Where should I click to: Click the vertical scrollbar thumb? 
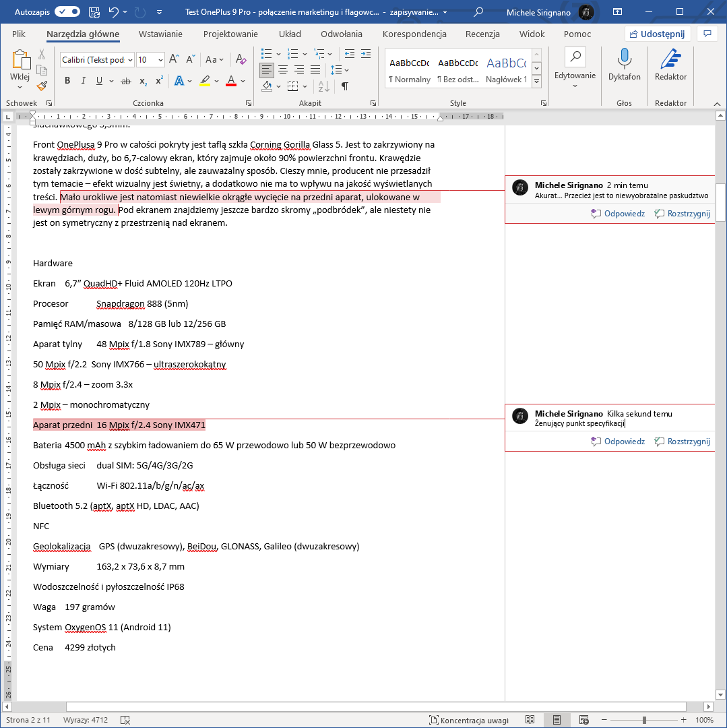[x=720, y=204]
